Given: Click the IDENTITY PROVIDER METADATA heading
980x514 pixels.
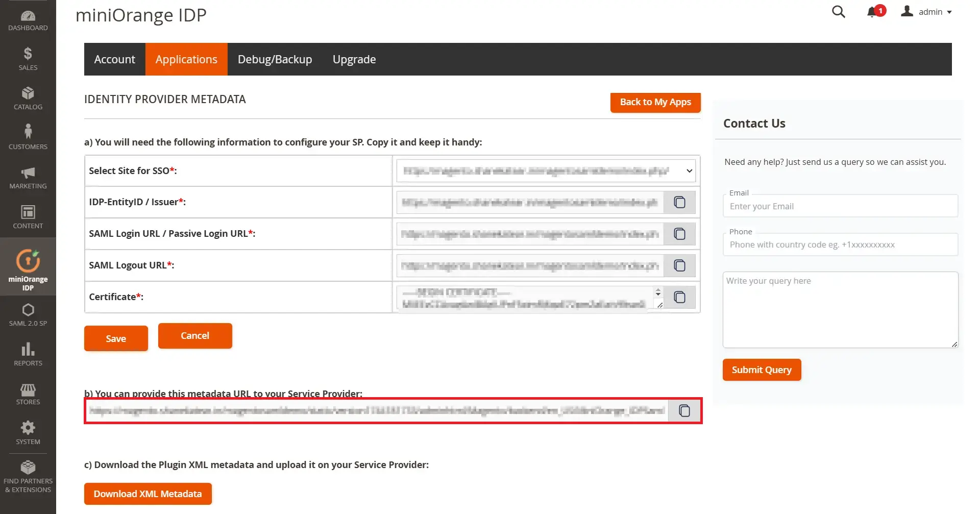Looking at the screenshot, I should (165, 100).
